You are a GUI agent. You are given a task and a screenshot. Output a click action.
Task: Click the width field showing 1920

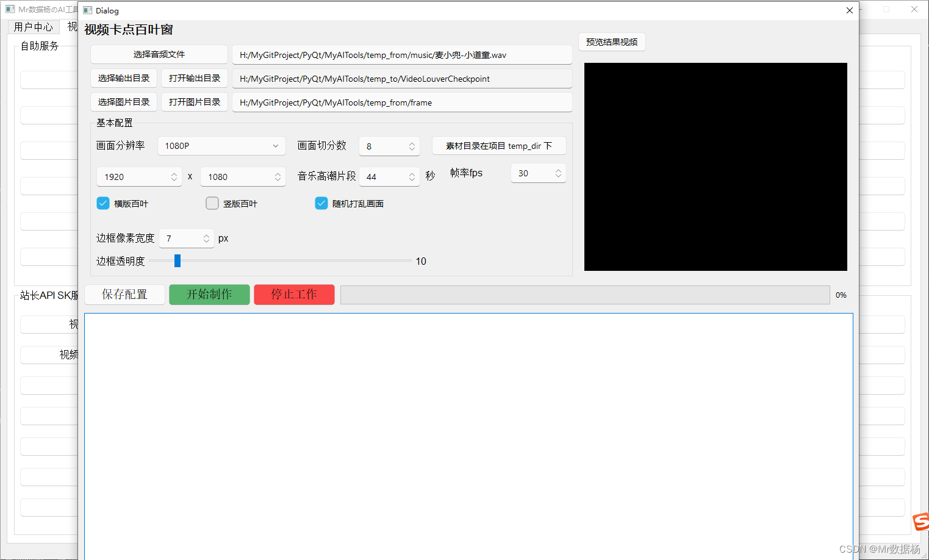(x=139, y=177)
